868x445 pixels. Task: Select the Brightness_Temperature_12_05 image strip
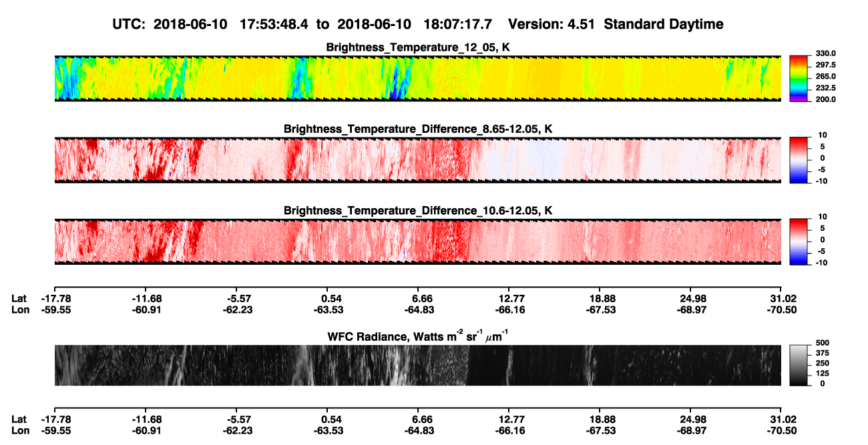(417, 77)
